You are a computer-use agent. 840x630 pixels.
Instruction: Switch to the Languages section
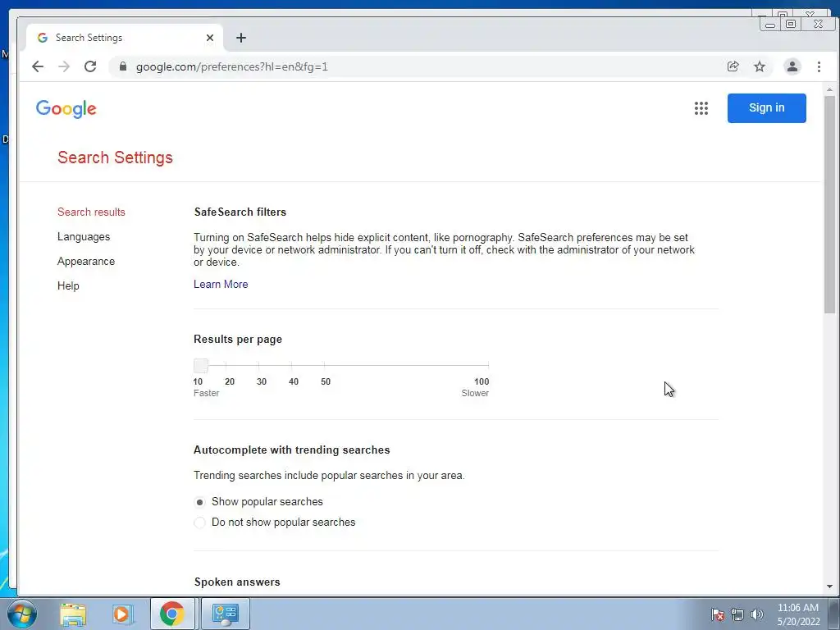(84, 237)
